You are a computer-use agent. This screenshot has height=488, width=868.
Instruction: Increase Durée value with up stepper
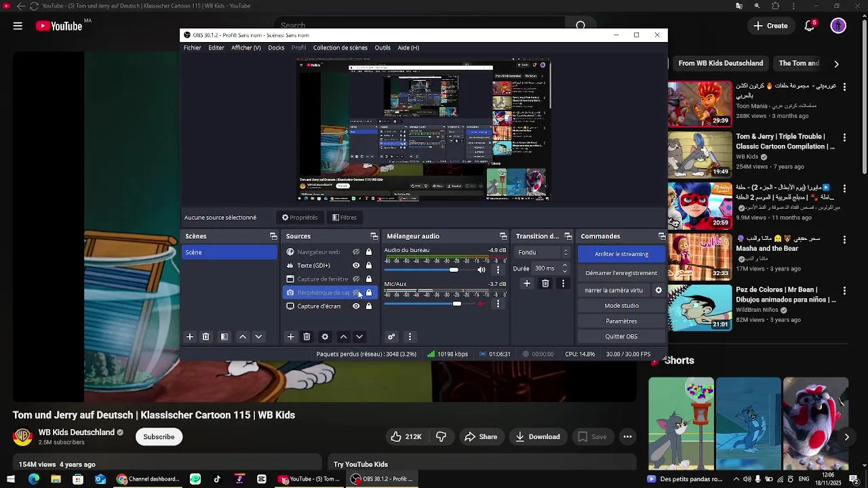(x=565, y=266)
